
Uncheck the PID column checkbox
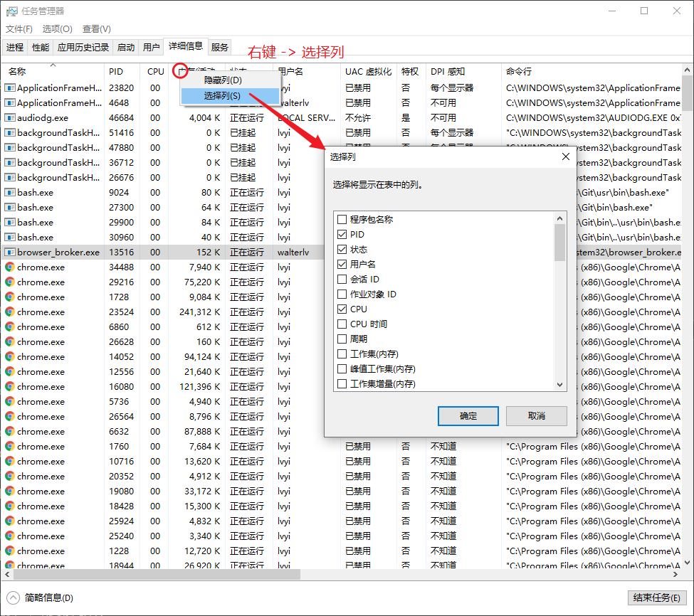[342, 234]
